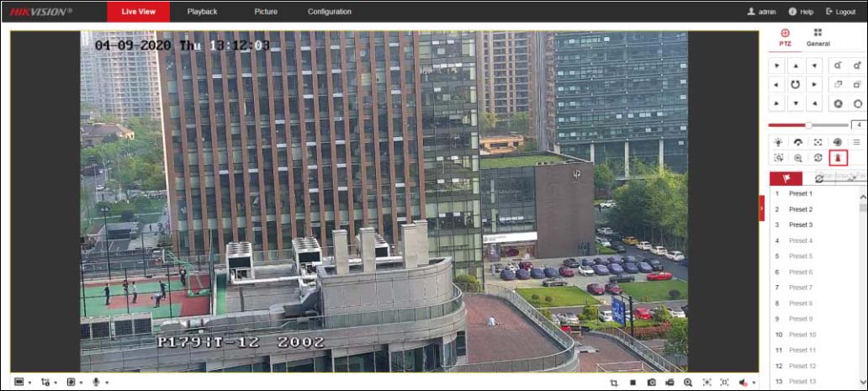Viewport: 868px width, 391px height.
Task: Open the Playback tab
Action: (202, 12)
